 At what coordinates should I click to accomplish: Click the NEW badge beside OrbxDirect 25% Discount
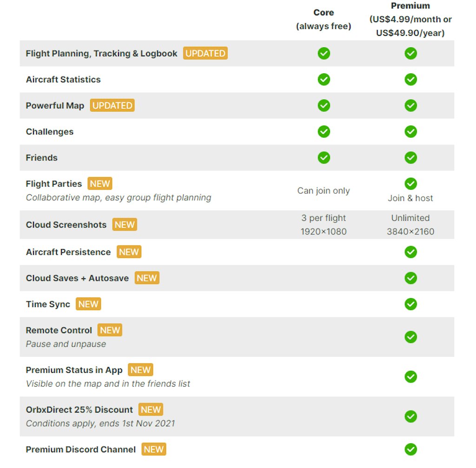151,409
